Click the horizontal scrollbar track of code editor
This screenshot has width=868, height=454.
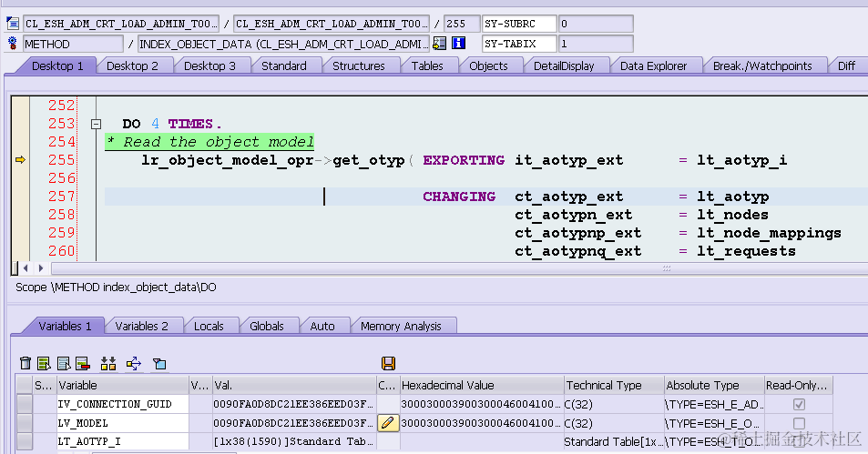pyautogui.click(x=459, y=268)
